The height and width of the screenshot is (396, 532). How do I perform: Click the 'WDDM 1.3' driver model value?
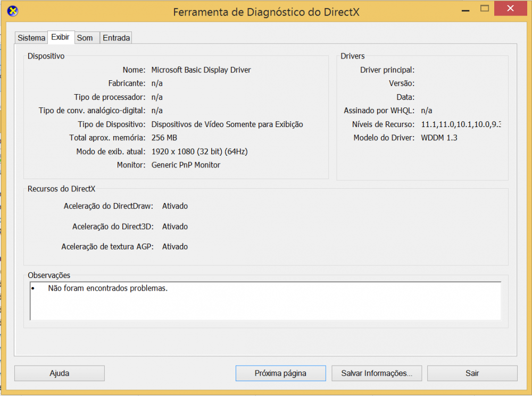point(439,138)
